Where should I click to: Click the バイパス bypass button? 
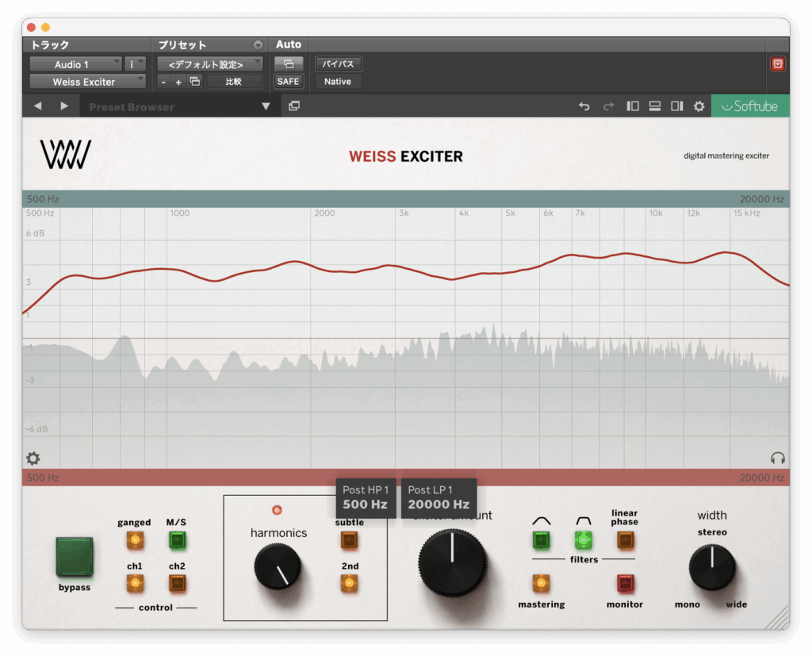click(x=338, y=63)
